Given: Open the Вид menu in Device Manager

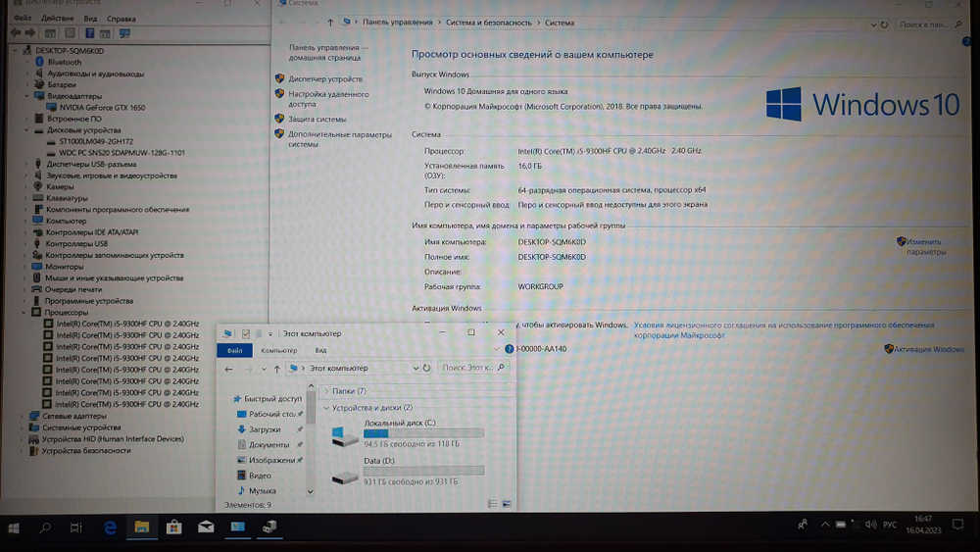Looking at the screenshot, I should pyautogui.click(x=90, y=19).
